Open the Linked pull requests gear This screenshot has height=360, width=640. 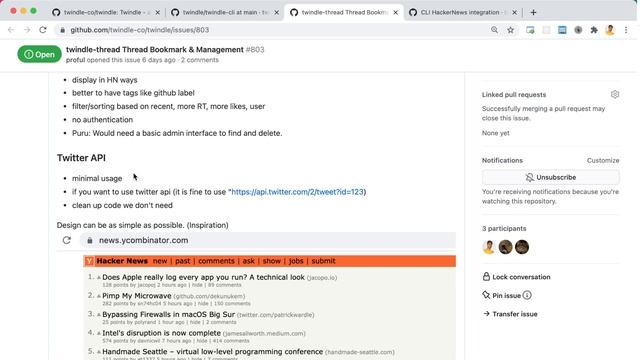pos(615,95)
